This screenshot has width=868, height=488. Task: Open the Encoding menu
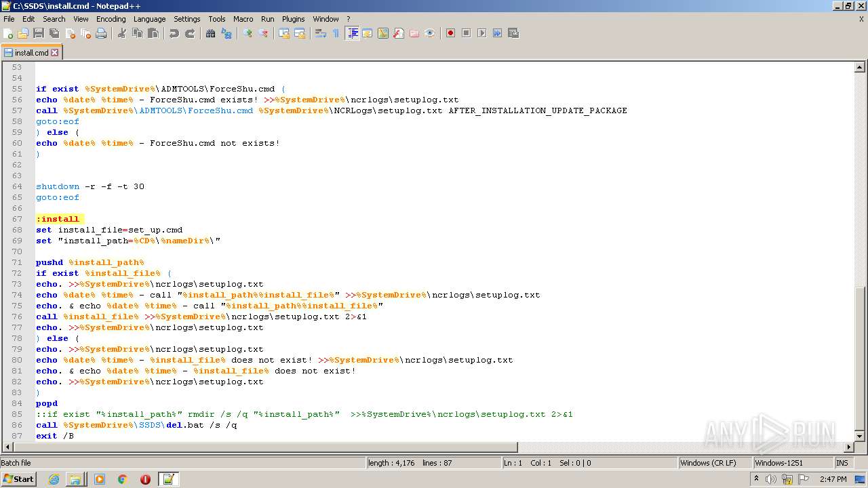(111, 19)
